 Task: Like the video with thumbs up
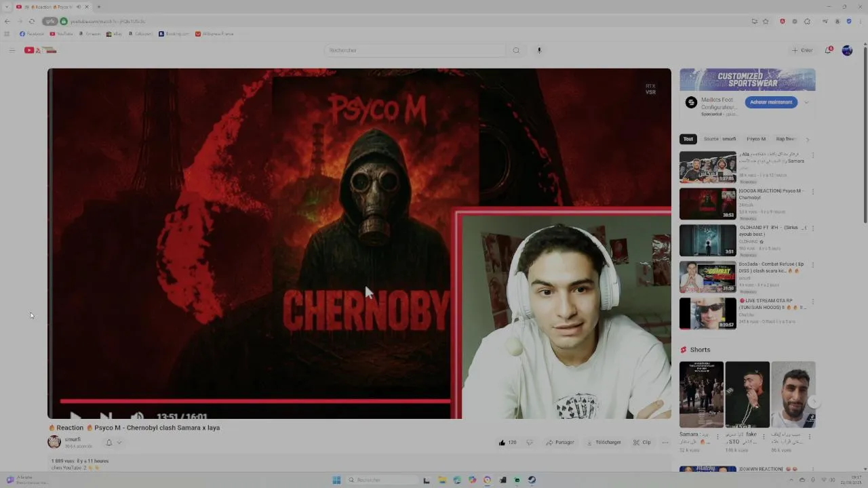[507, 443]
